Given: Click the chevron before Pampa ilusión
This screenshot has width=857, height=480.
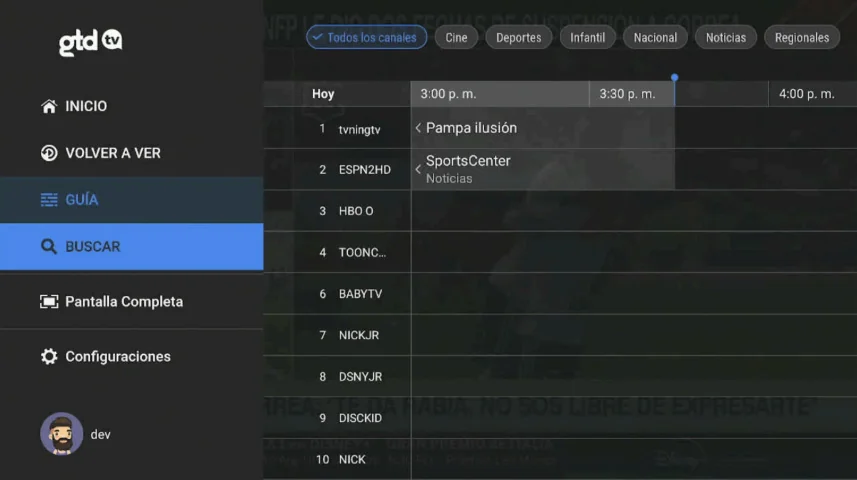Looking at the screenshot, I should pyautogui.click(x=418, y=128).
